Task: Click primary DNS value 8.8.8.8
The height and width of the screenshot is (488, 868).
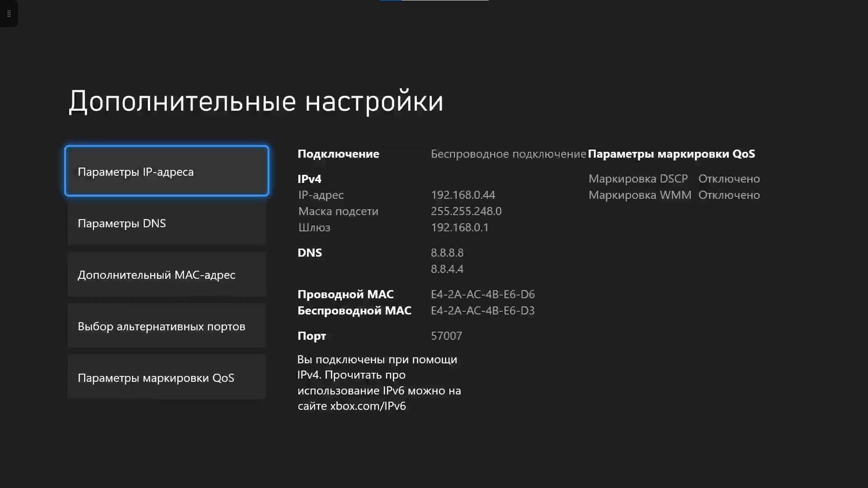Action: 447,253
